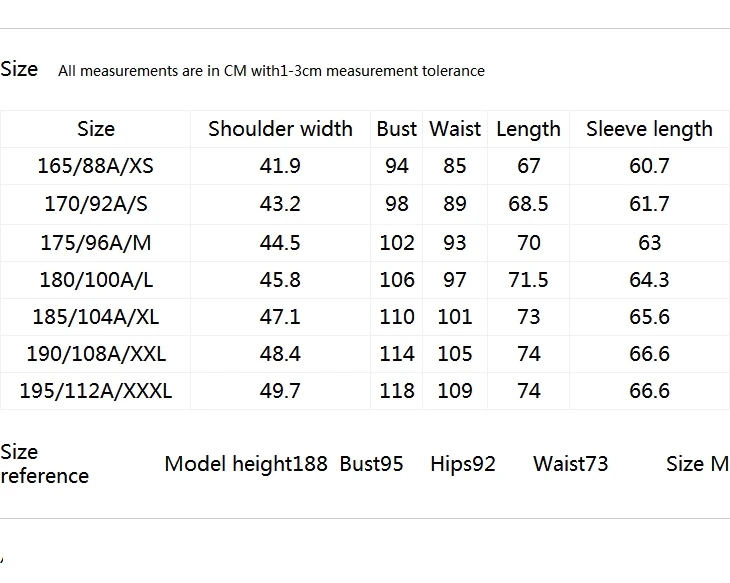Click the 102 bust value for size M
The image size is (730, 583).
[x=397, y=243]
